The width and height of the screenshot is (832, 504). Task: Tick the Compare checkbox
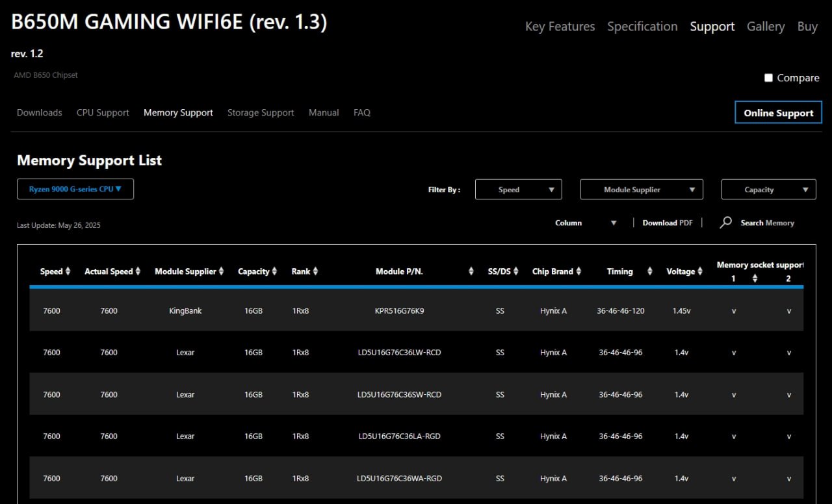point(768,78)
